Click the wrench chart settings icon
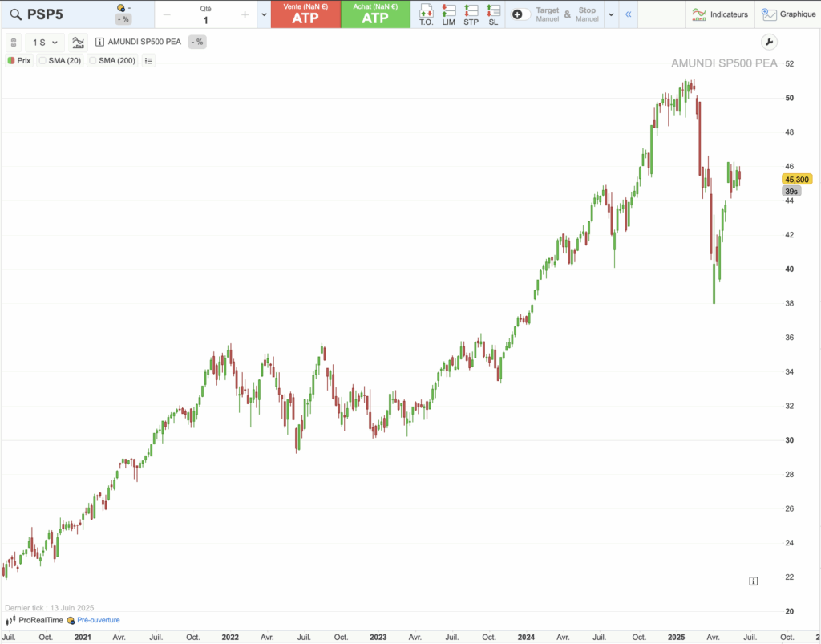 coord(769,43)
